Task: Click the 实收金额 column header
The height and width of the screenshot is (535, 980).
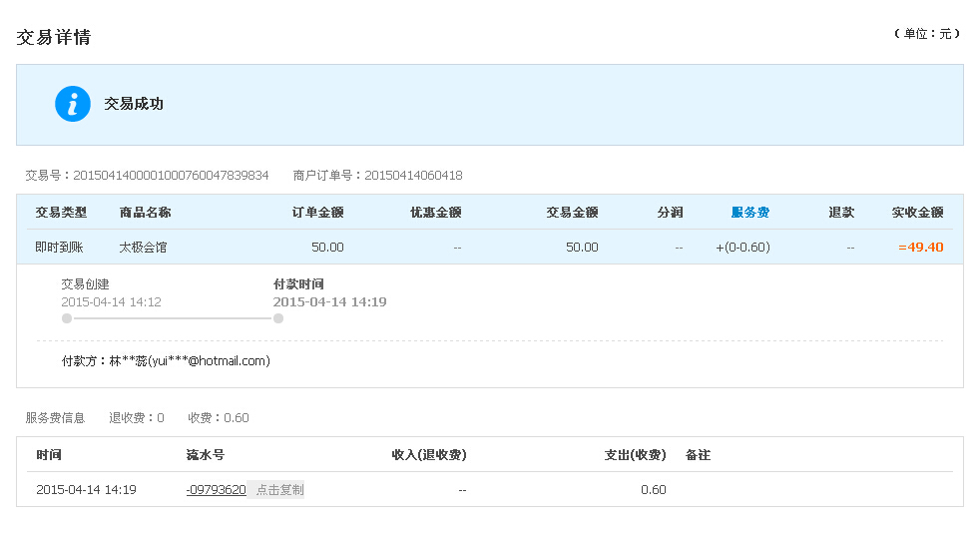Action: point(917,213)
